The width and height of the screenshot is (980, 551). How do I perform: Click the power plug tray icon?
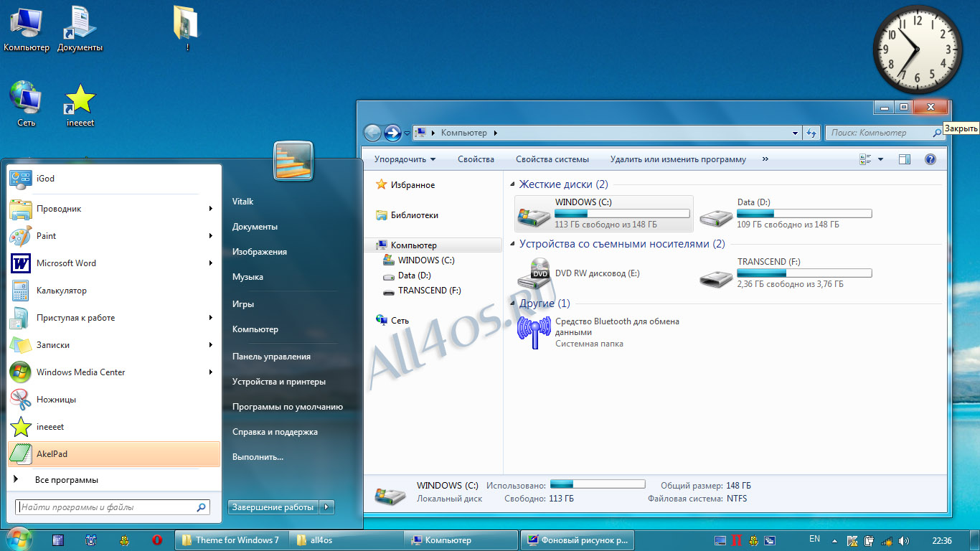869,540
